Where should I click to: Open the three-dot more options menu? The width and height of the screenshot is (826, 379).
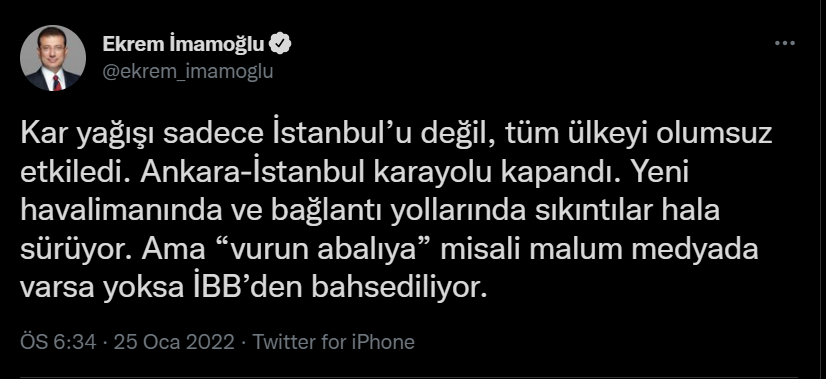(x=784, y=44)
